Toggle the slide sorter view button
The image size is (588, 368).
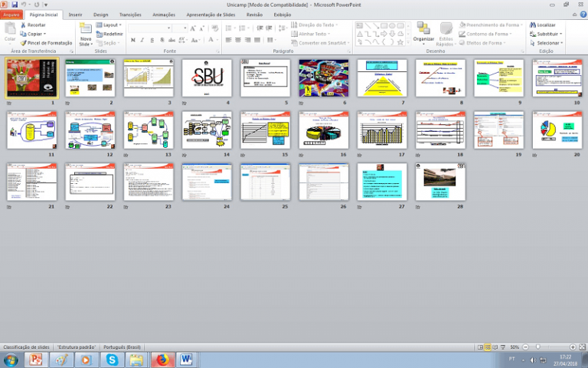point(488,347)
